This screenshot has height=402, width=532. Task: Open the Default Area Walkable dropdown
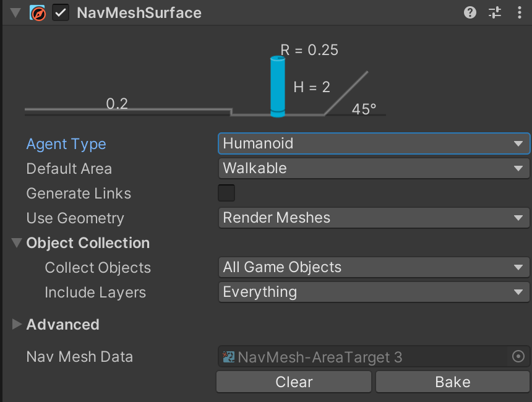tap(374, 168)
